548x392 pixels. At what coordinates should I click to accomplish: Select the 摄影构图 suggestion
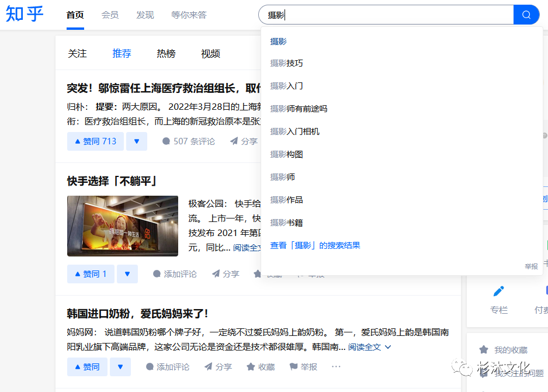click(287, 154)
